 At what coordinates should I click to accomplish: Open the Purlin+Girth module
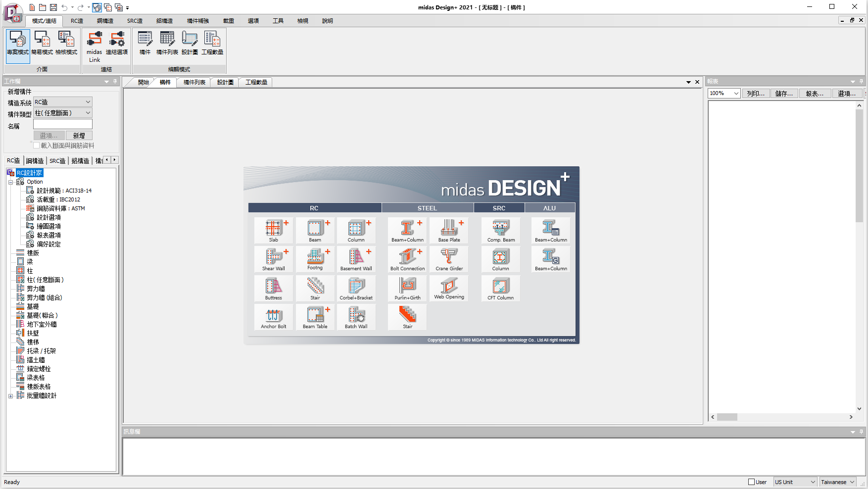407,288
